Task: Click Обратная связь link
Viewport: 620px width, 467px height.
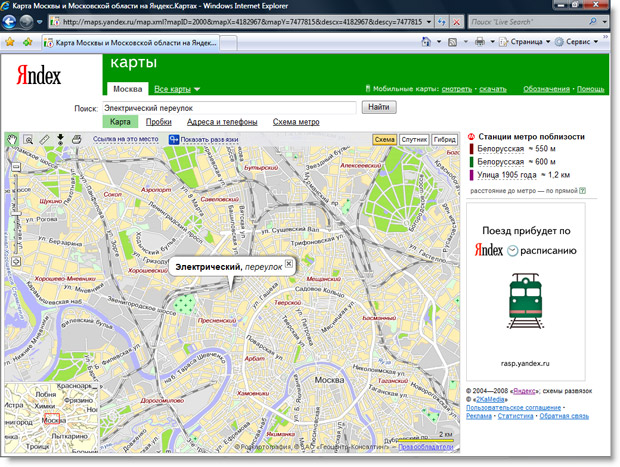Action: 564,416
